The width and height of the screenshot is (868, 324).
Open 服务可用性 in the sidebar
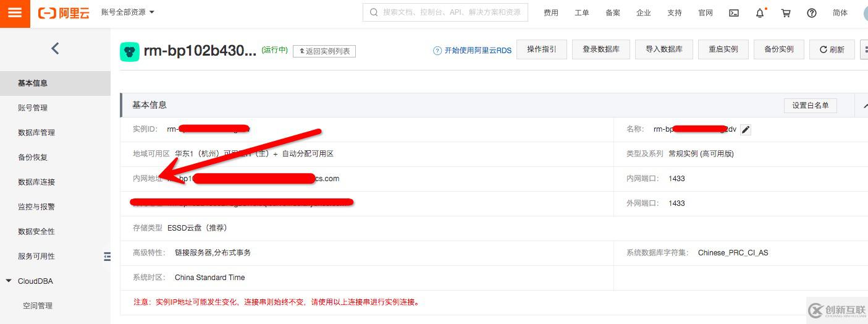(55, 256)
